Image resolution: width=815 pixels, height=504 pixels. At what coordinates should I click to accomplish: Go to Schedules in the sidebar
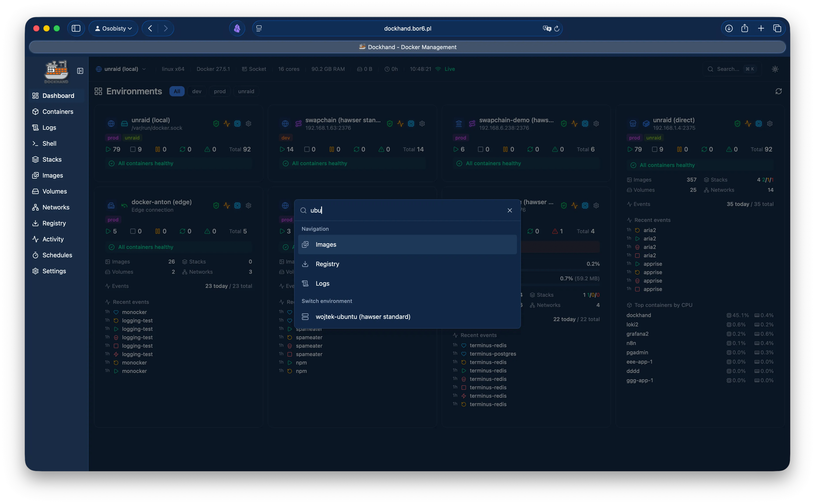tap(57, 255)
